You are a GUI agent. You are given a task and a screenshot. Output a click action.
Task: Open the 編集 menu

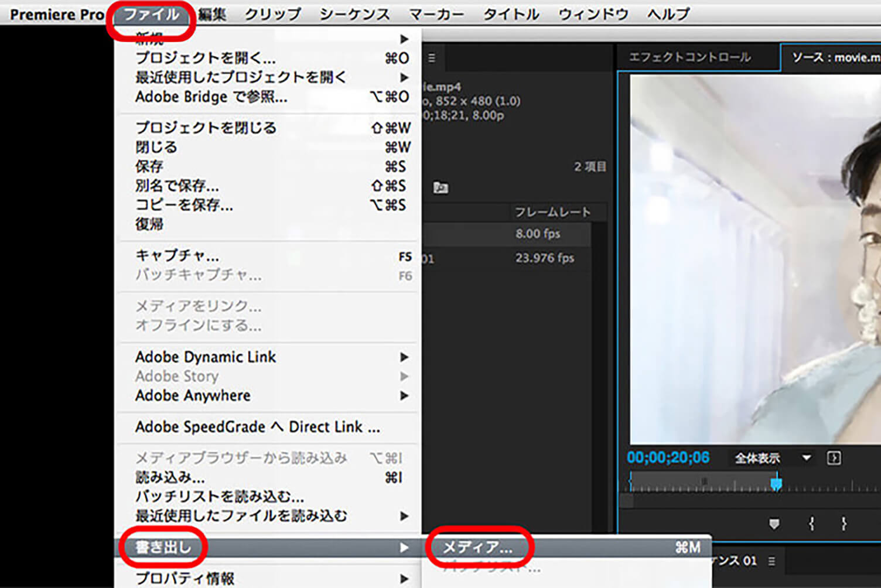point(211,14)
